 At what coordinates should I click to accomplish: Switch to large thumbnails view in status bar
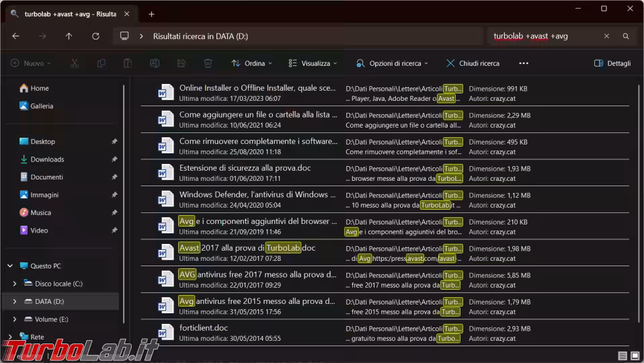635,356
